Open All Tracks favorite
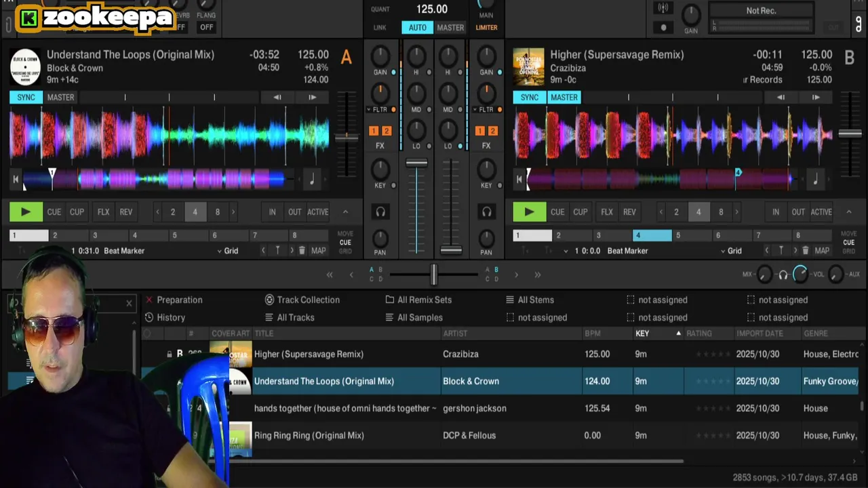 [290, 317]
